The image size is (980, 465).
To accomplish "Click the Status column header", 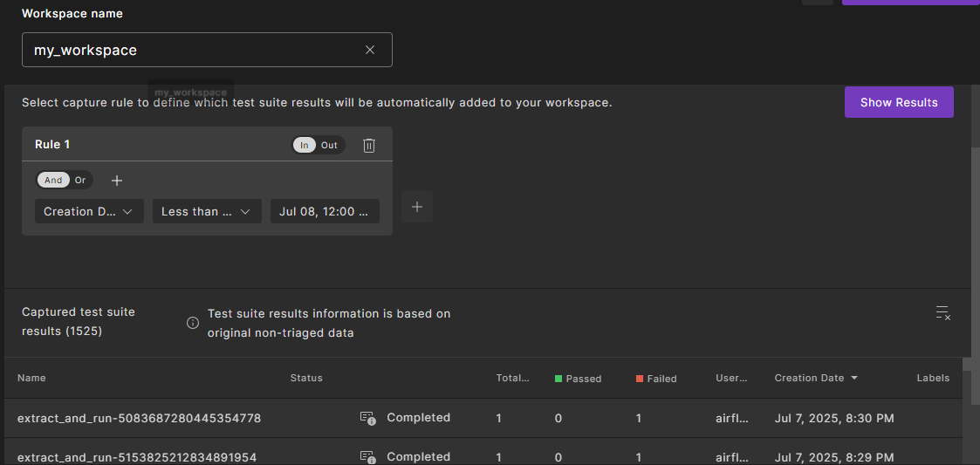I will 306,378.
